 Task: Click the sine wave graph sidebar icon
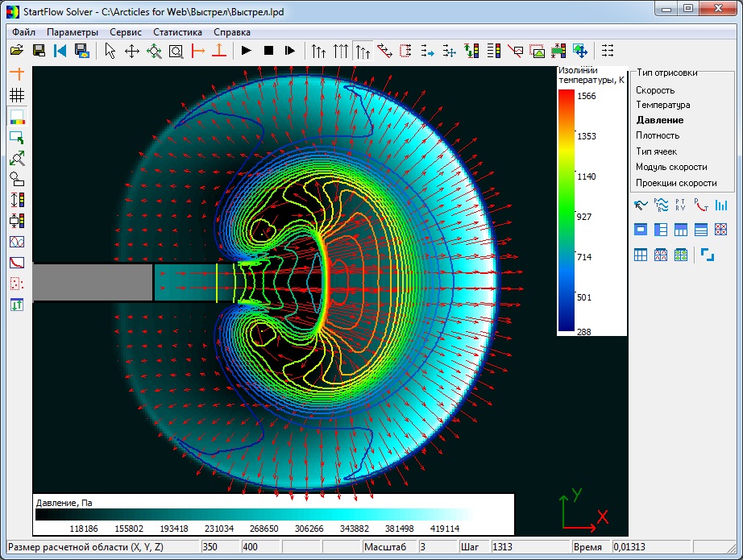click(x=17, y=242)
